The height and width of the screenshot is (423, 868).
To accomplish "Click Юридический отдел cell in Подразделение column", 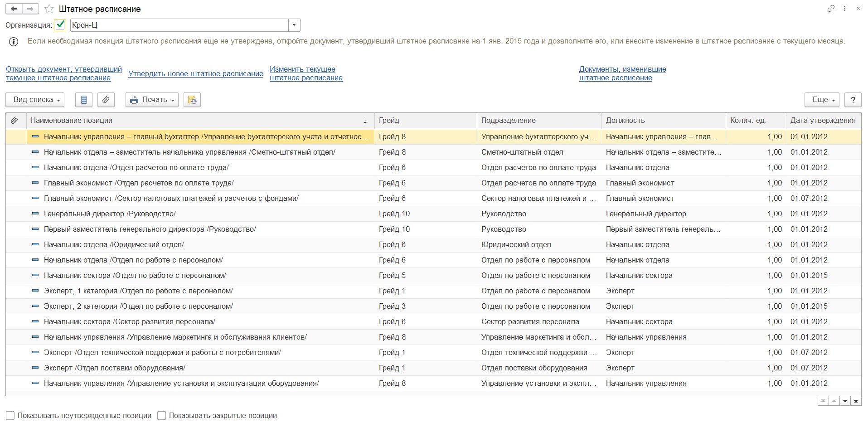I will (x=539, y=244).
